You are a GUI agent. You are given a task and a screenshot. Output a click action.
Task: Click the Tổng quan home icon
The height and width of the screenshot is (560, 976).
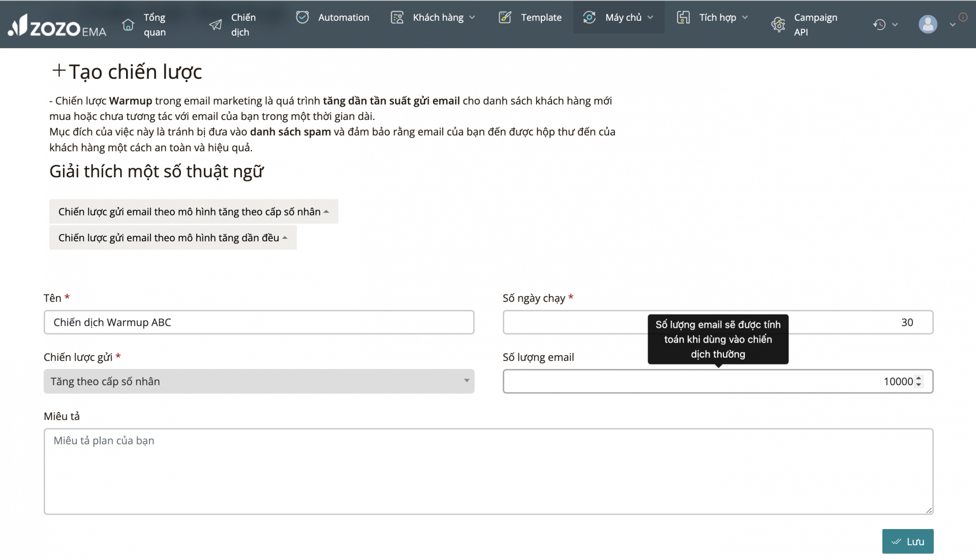(128, 24)
